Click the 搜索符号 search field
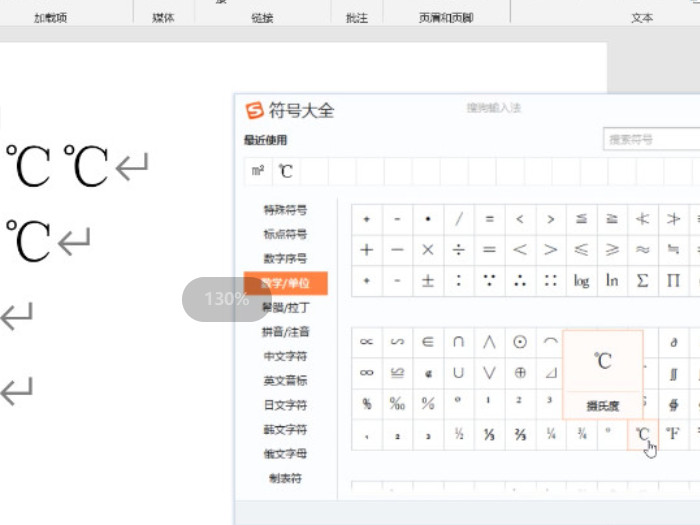This screenshot has width=700, height=525. click(652, 140)
